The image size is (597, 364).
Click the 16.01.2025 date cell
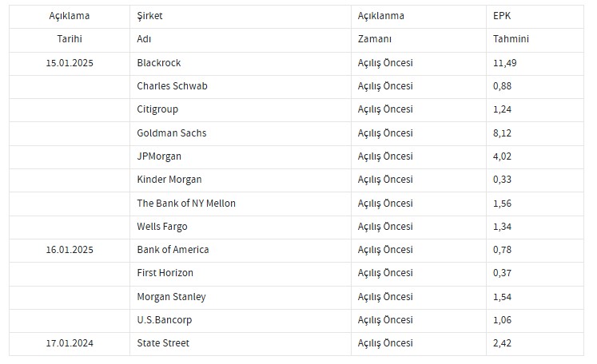pyautogui.click(x=70, y=250)
